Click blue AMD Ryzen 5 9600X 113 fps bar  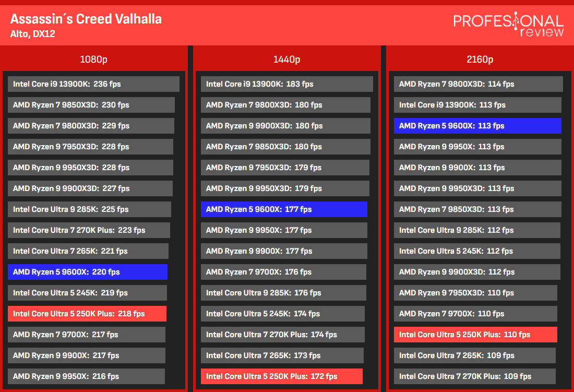click(x=477, y=126)
